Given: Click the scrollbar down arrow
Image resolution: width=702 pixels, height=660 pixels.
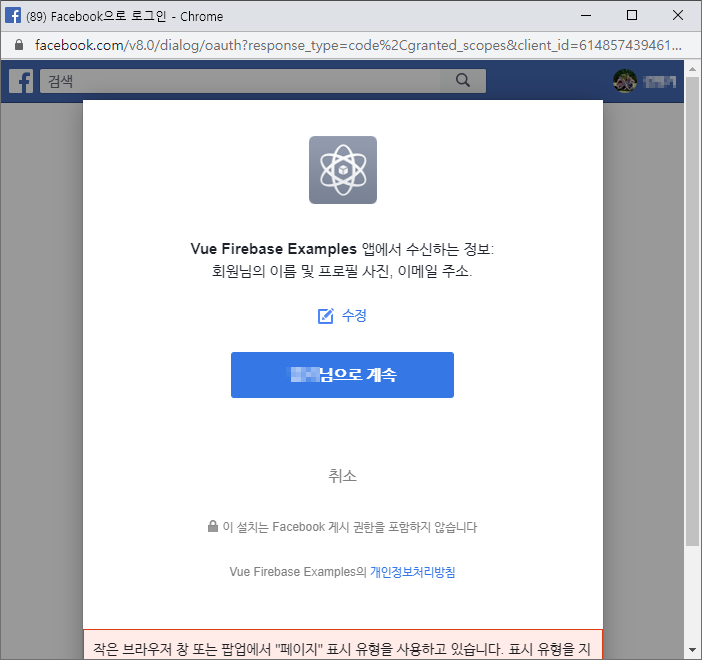Looking at the screenshot, I should tap(692, 650).
